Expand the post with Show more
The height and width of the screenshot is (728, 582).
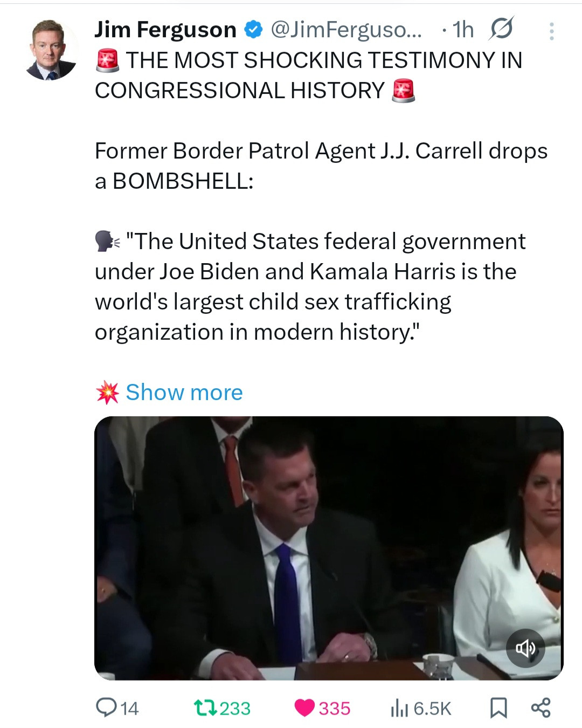tap(184, 393)
